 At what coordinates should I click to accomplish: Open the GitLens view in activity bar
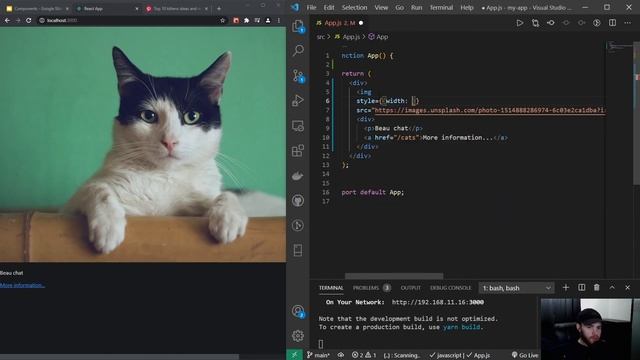pyautogui.click(x=298, y=225)
